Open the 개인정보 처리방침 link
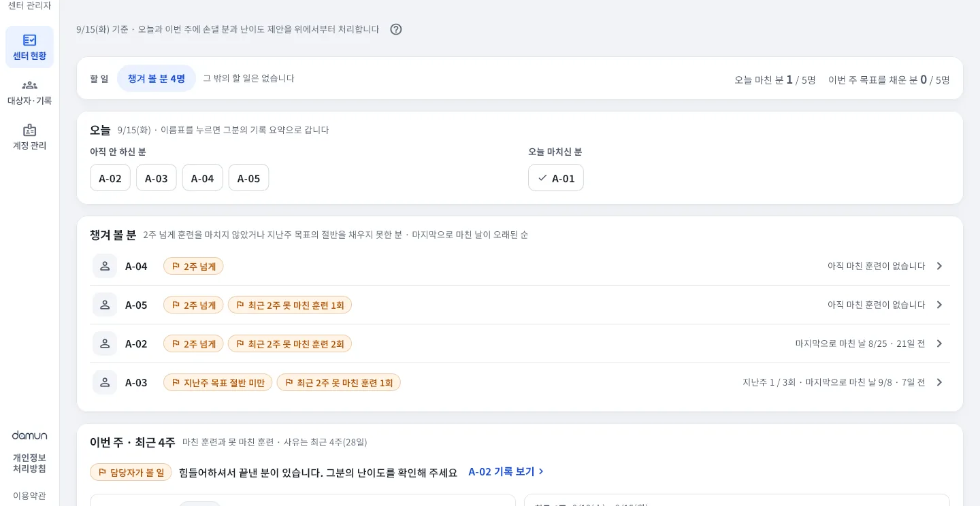 [x=29, y=463]
